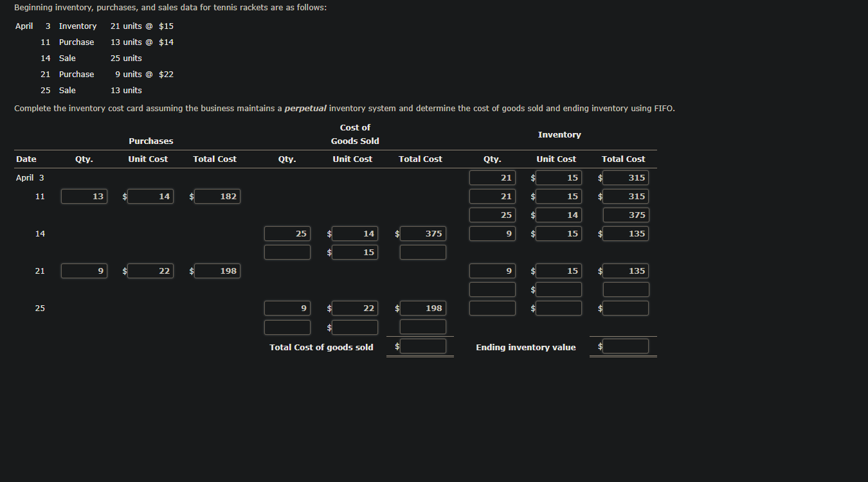
Task: Click the "9 units @ $22" text
Action: pos(144,75)
